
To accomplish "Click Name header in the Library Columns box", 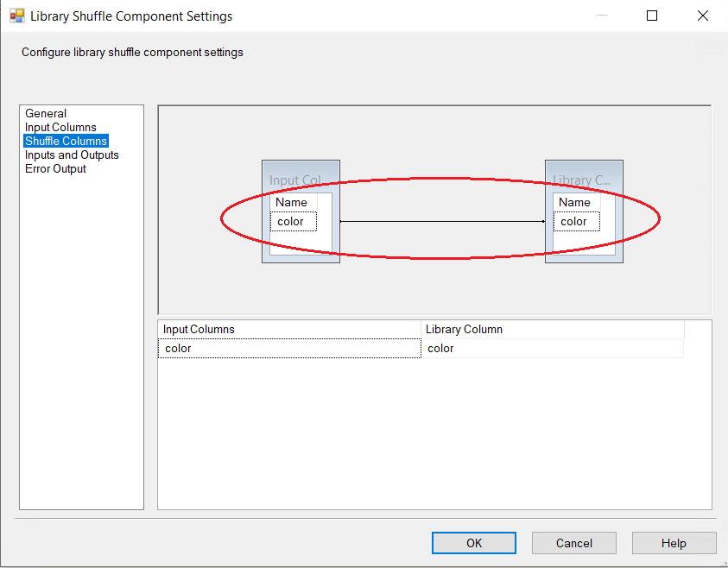I will pos(575,202).
